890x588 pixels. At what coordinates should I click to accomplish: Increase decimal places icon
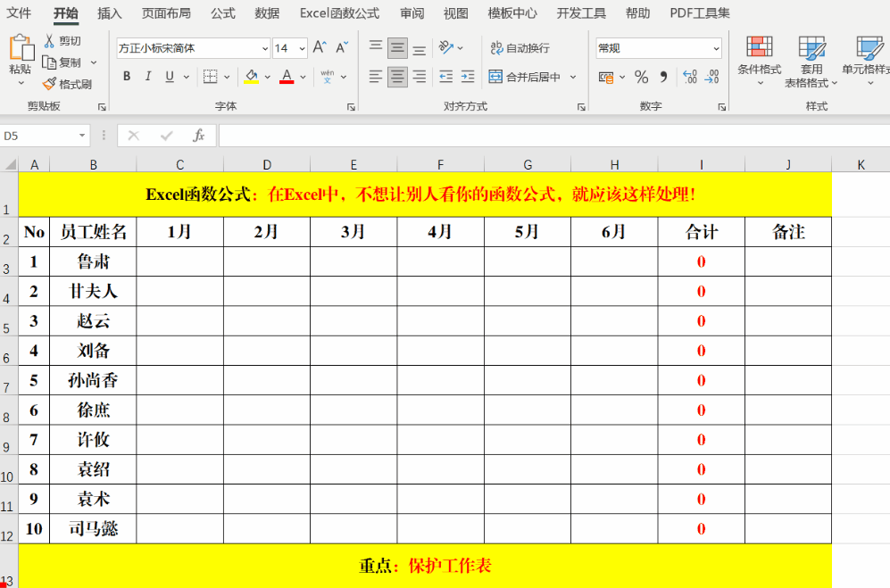690,77
